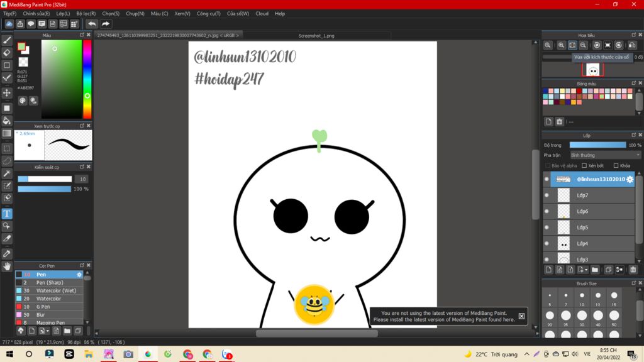Dismiss the MediaBang update notification
The height and width of the screenshot is (362, 644).
pyautogui.click(x=521, y=316)
